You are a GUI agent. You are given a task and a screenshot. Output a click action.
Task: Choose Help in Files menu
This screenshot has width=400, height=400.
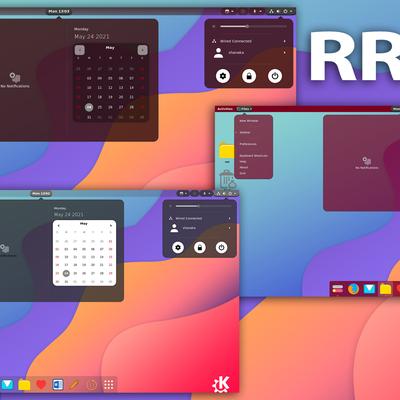243,162
